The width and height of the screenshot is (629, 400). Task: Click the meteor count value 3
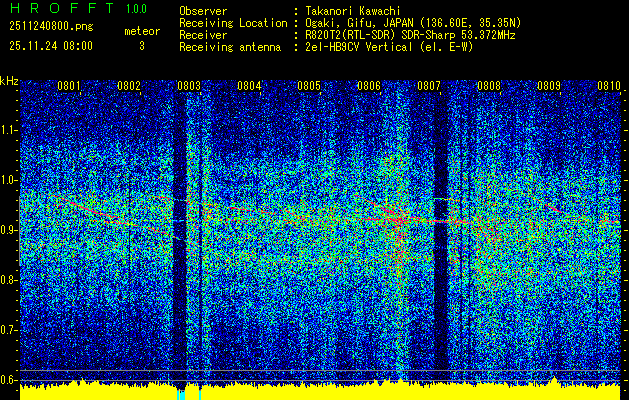point(142,46)
